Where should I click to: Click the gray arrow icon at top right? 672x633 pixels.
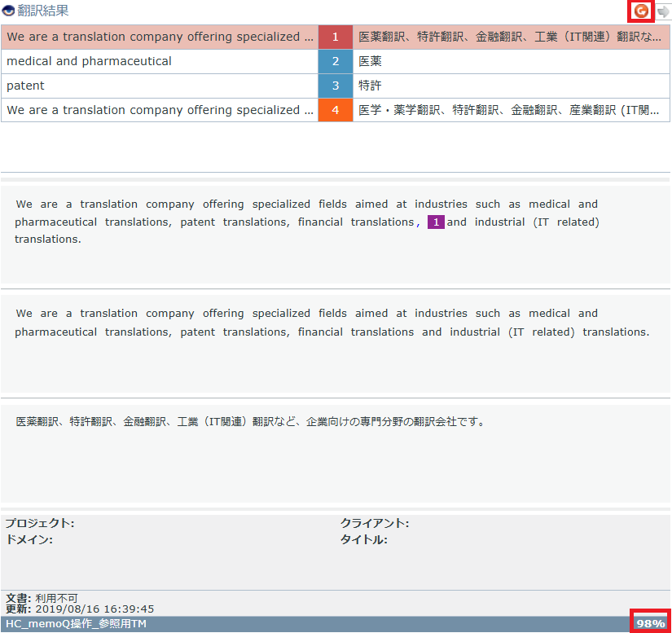pos(663,11)
